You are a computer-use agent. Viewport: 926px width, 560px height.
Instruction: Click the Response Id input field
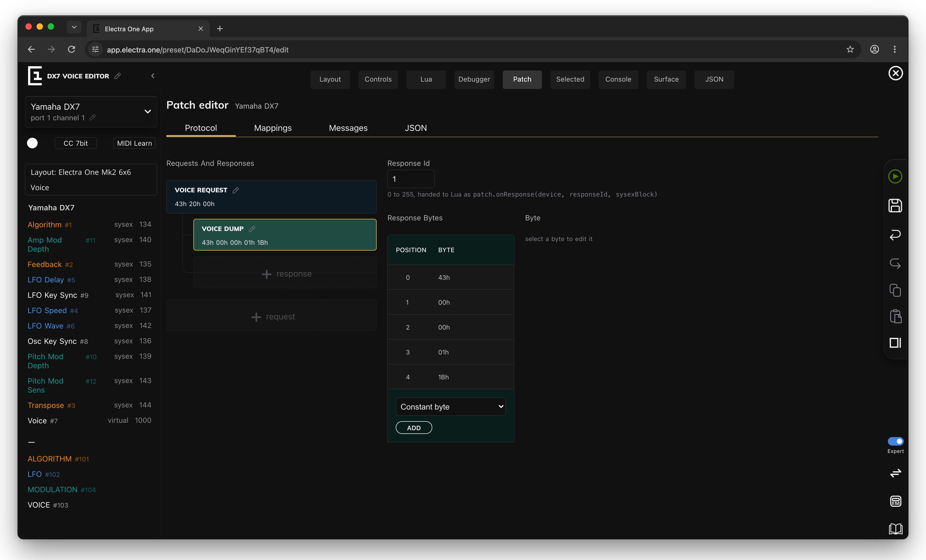411,179
